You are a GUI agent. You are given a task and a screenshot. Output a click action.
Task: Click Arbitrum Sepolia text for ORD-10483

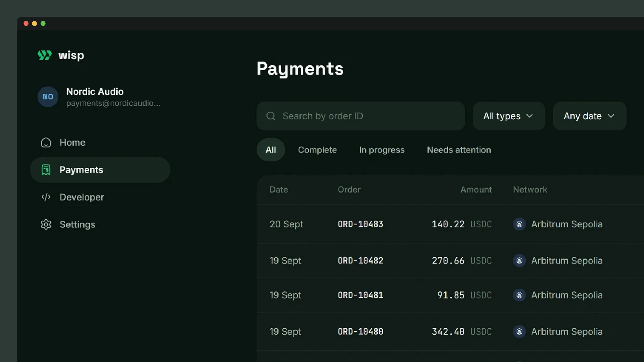point(567,224)
